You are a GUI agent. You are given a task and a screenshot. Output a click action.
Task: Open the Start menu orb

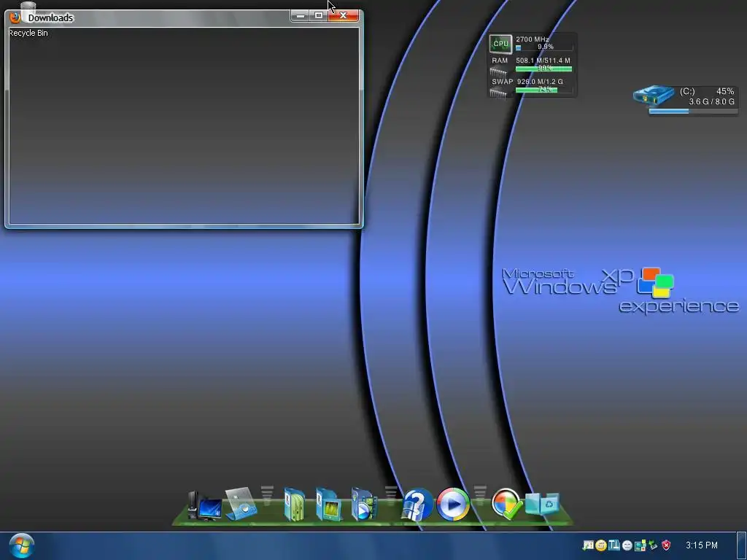(21, 545)
